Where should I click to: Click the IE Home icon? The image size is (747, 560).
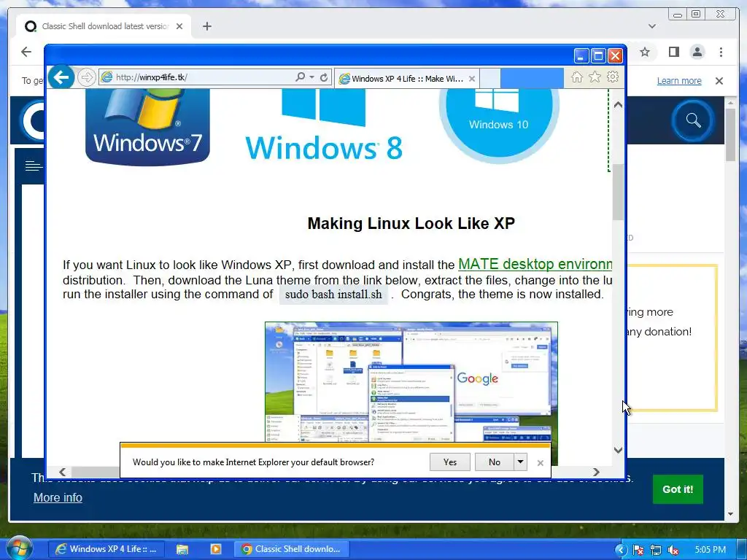point(576,77)
